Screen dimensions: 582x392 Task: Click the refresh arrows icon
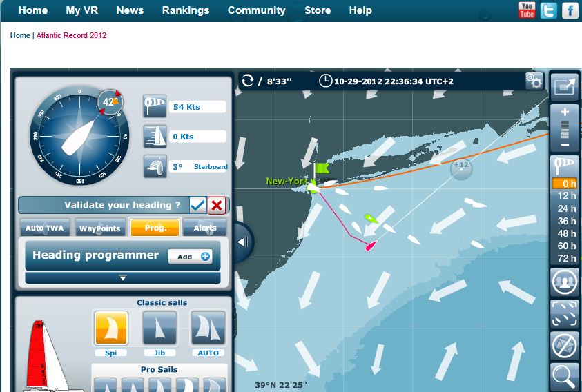pyautogui.click(x=248, y=81)
